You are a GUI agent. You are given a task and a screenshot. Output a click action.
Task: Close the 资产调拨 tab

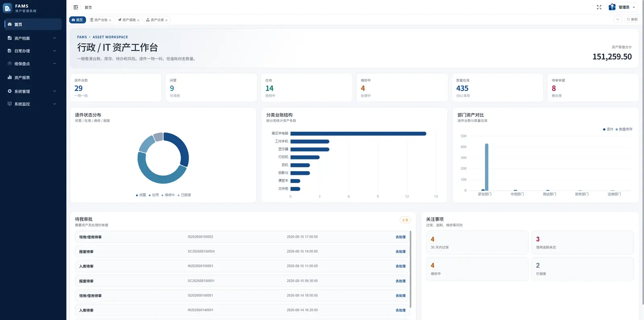click(x=138, y=20)
